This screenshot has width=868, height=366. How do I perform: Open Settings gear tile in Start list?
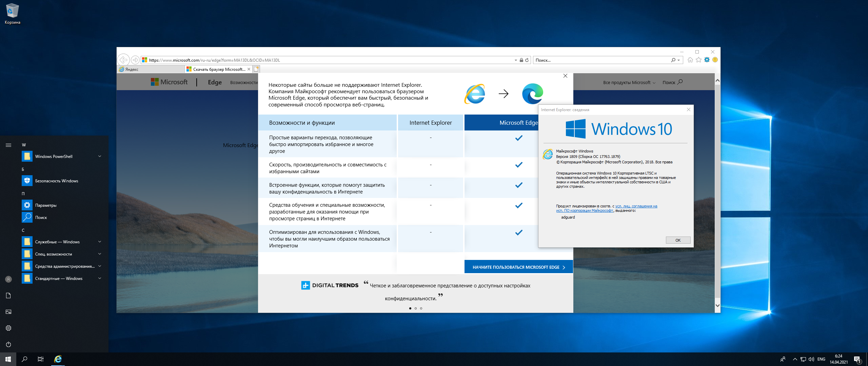pyautogui.click(x=27, y=205)
